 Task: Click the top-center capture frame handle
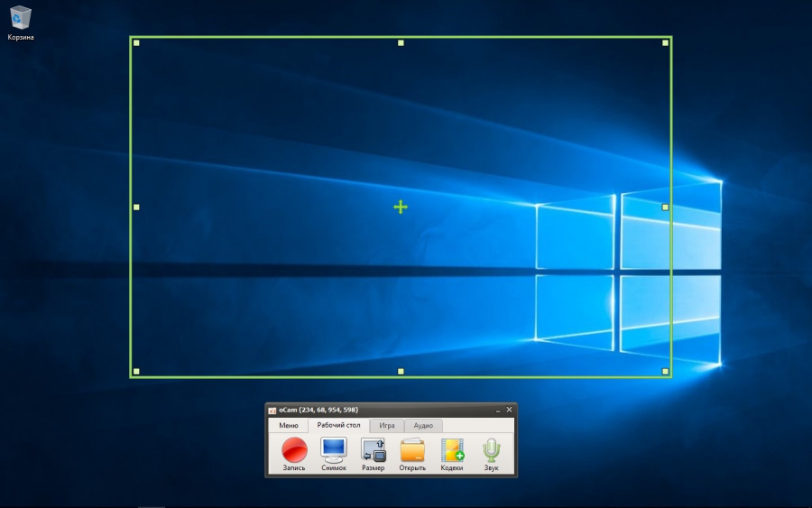401,42
